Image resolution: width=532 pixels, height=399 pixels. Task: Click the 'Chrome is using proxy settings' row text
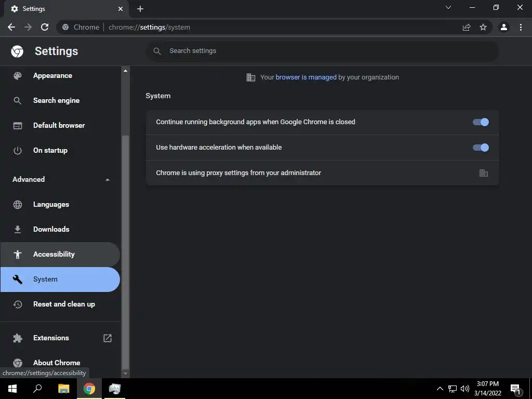[x=238, y=173]
